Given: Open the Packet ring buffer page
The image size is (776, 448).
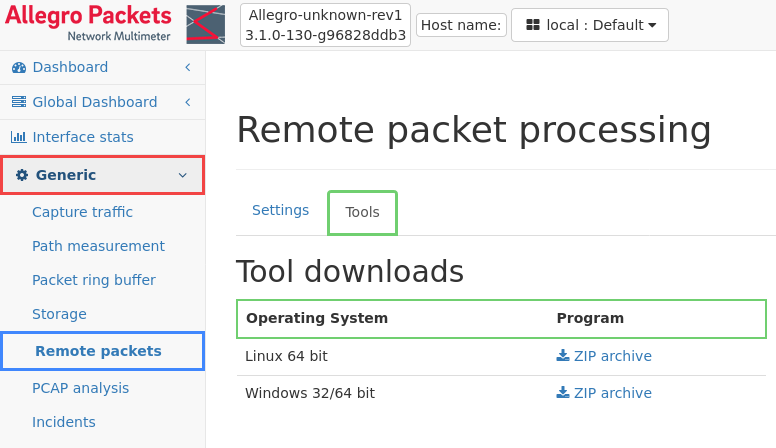Looking at the screenshot, I should [x=94, y=280].
